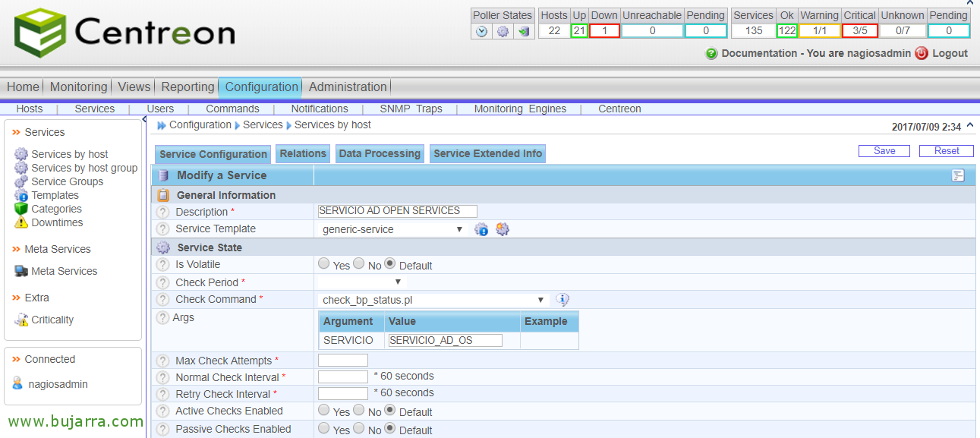The image size is (980, 438).
Task: Click the Save button
Action: coord(884,151)
